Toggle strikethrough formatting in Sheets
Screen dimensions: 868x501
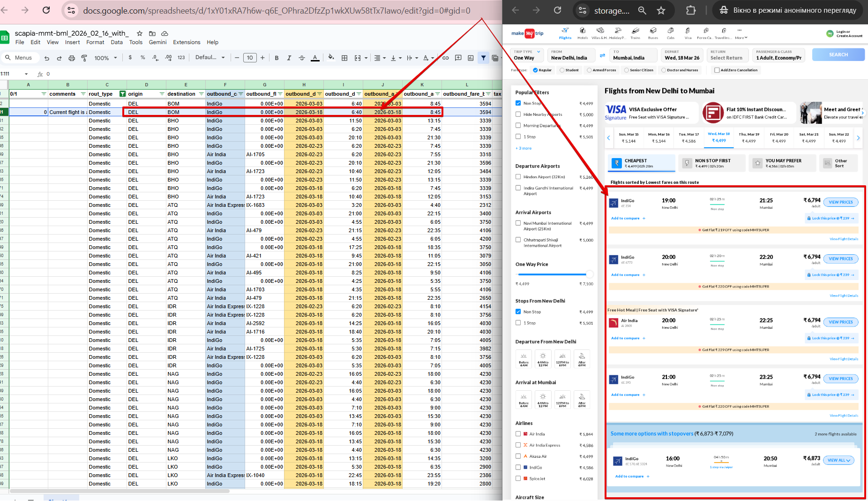pyautogui.click(x=302, y=58)
